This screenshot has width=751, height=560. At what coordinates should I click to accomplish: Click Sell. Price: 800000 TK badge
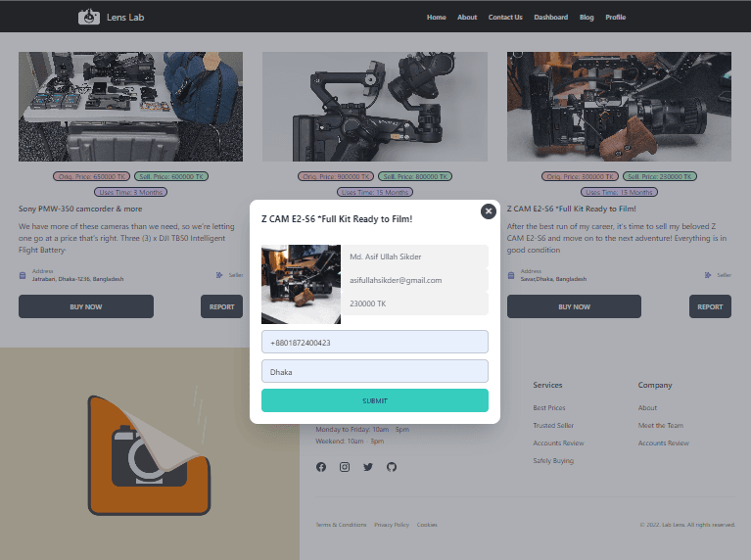415,177
